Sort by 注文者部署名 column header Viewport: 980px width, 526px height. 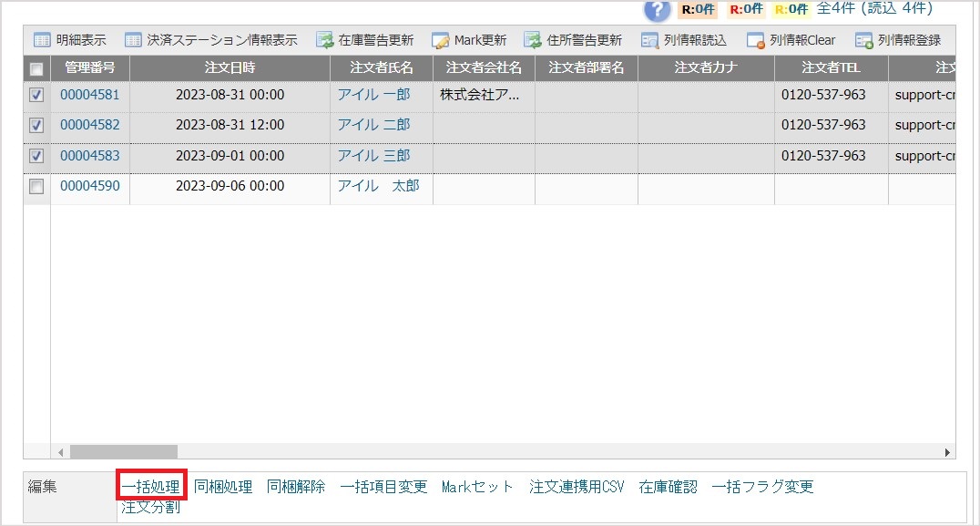587,68
